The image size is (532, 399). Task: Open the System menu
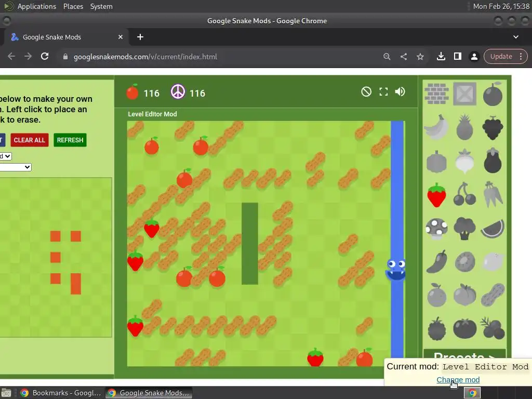coord(101,6)
